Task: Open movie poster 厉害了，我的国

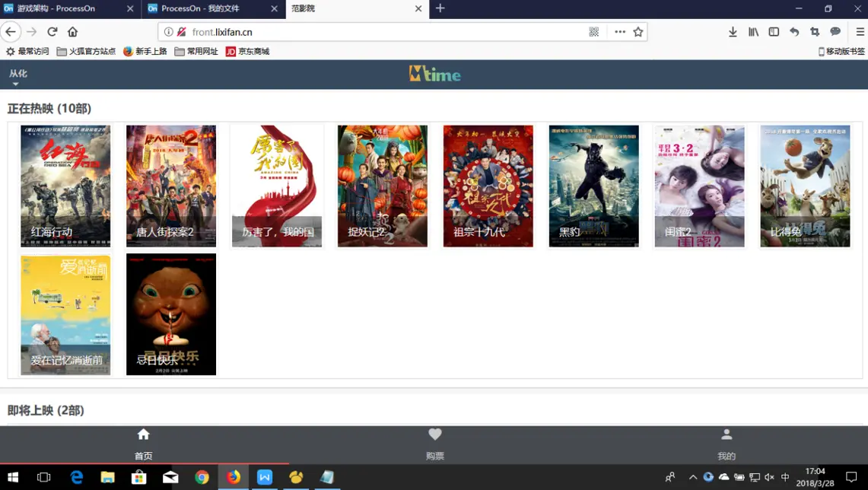Action: click(277, 186)
